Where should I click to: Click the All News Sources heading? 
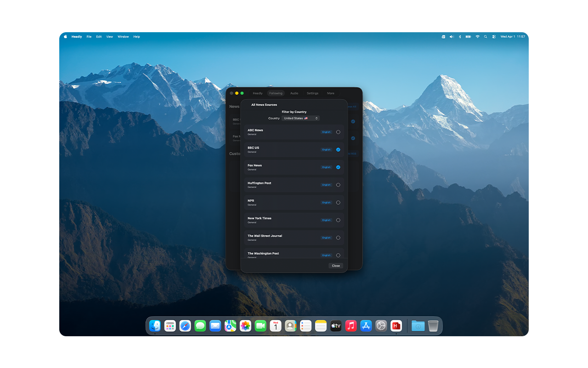coord(264,105)
